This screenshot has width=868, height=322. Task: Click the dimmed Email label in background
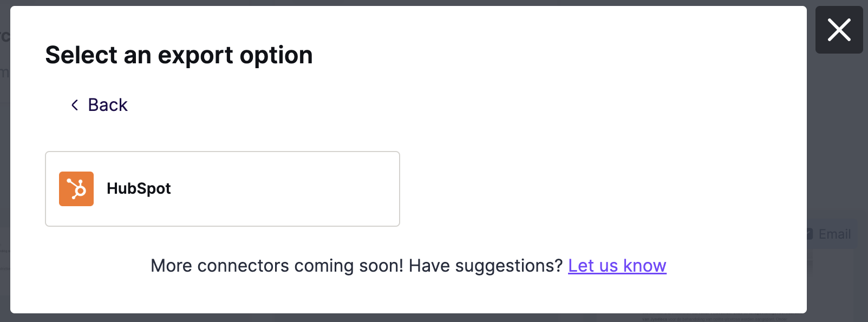pos(834,234)
